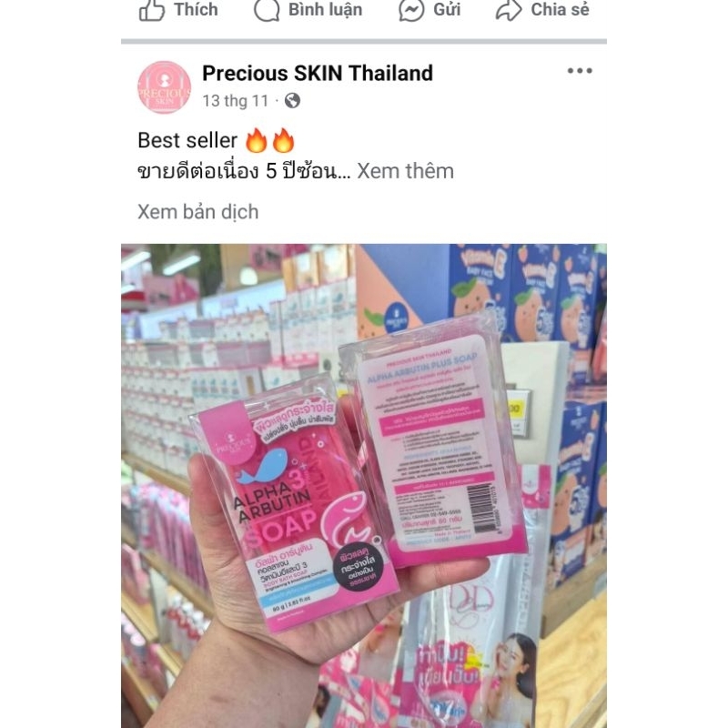Tap the Bình luận label

coord(326,10)
